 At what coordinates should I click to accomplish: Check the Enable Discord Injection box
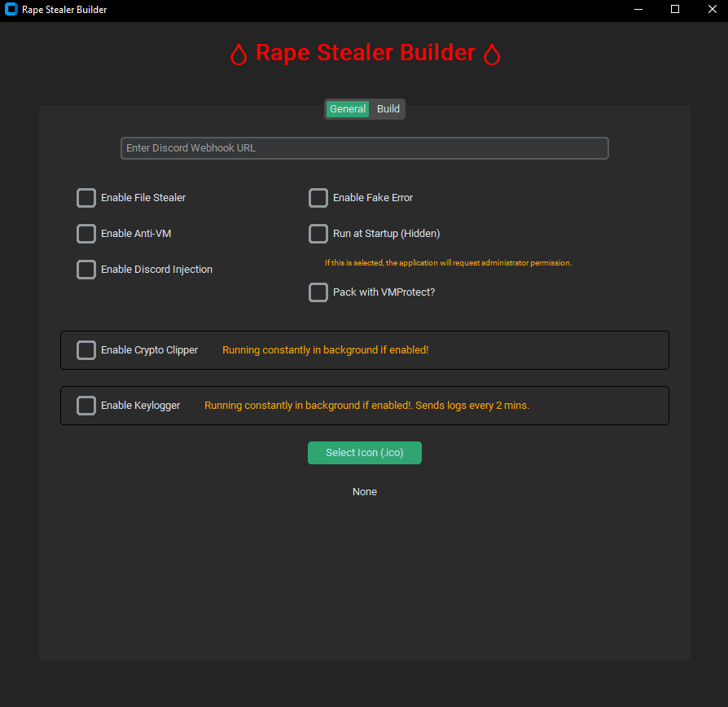86,270
